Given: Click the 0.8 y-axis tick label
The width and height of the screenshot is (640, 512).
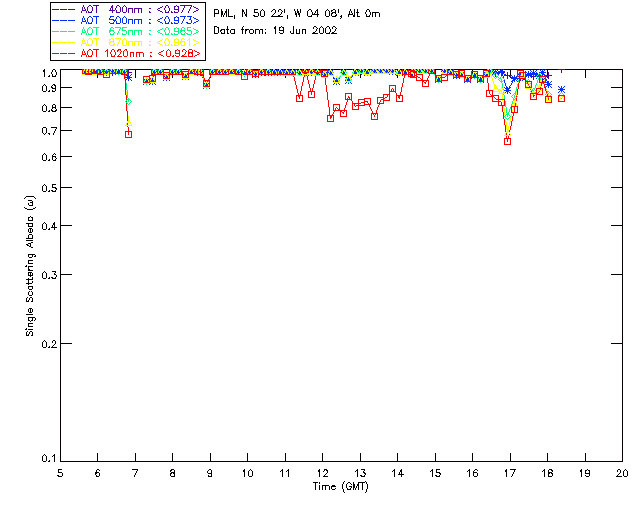Looking at the screenshot, I should [49, 108].
